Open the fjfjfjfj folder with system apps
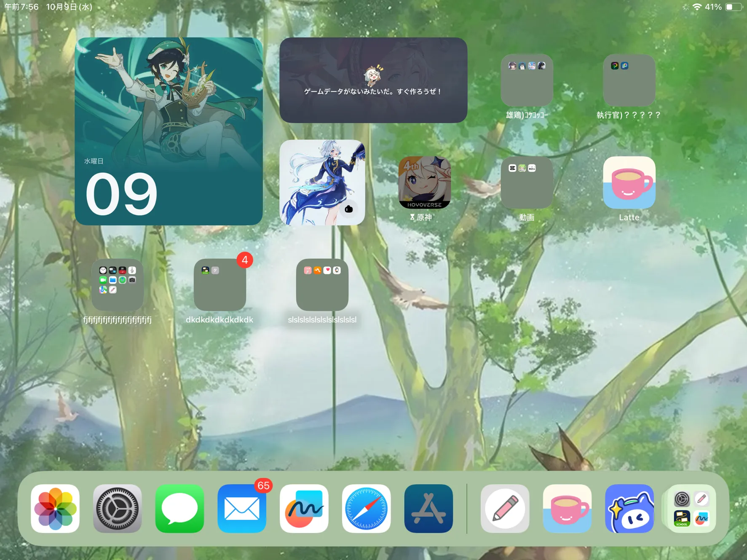The image size is (747, 560). [118, 285]
